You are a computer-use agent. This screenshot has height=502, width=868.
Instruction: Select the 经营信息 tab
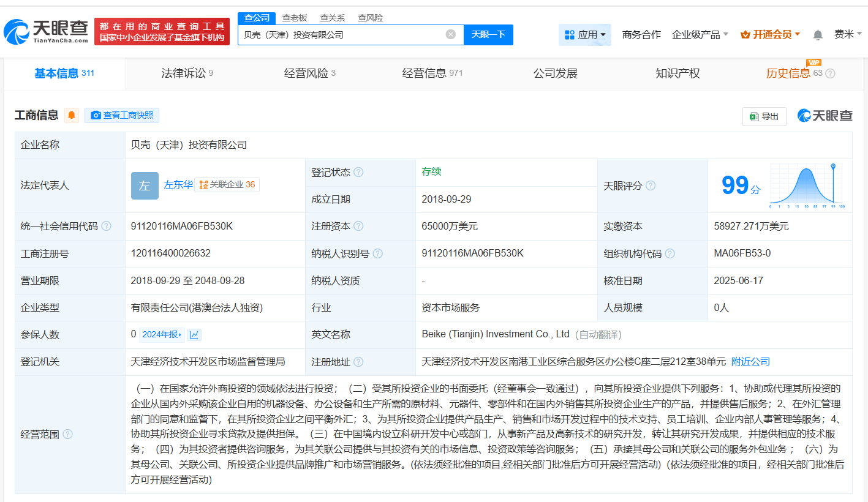pos(432,73)
